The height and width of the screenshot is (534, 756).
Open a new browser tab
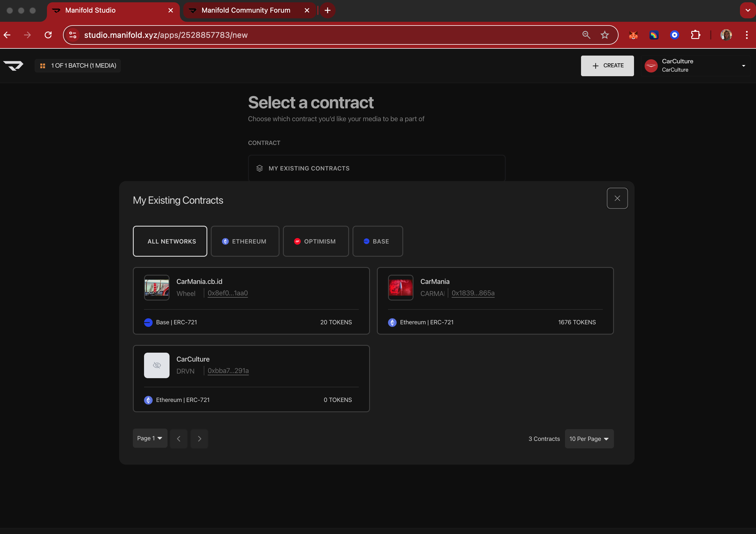[327, 11]
